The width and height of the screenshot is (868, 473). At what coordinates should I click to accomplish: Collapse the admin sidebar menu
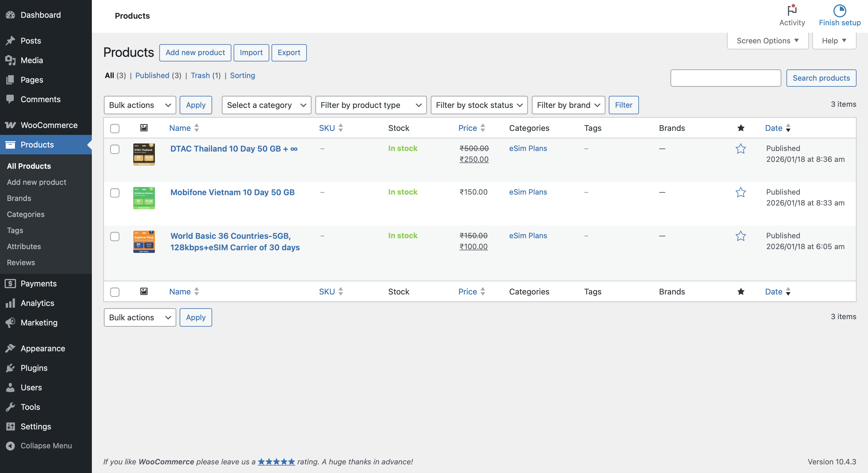46,445
